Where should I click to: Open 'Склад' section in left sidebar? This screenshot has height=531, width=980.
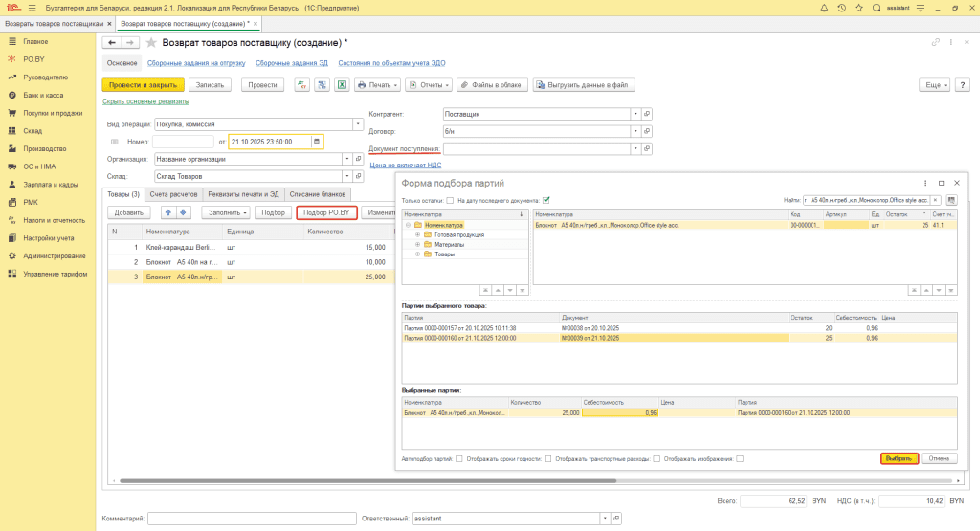(33, 130)
